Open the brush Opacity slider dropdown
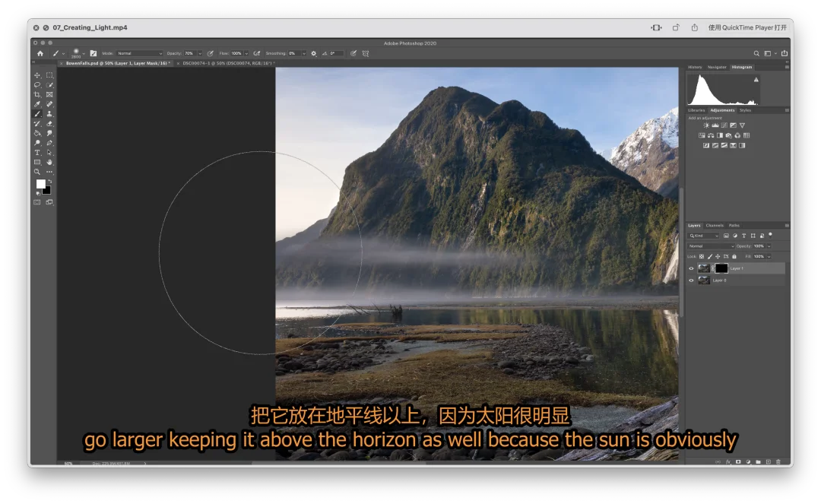Viewport: 821px width, 504px height. pyautogui.click(x=200, y=53)
